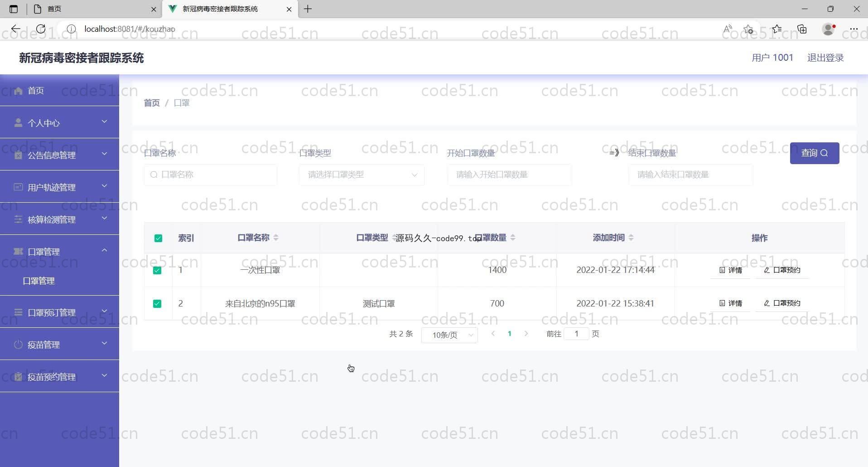The width and height of the screenshot is (868, 467).
Task: Click the browser back arrow icon
Action: click(16, 29)
